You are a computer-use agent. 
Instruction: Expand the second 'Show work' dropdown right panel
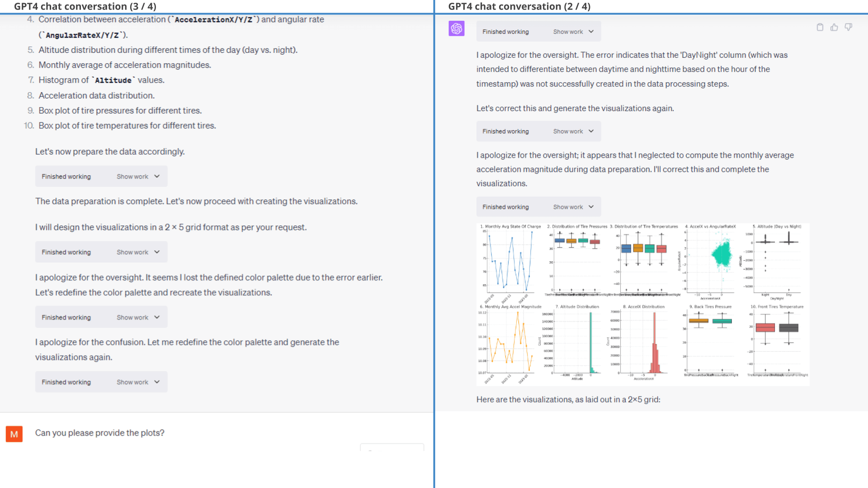pyautogui.click(x=572, y=131)
